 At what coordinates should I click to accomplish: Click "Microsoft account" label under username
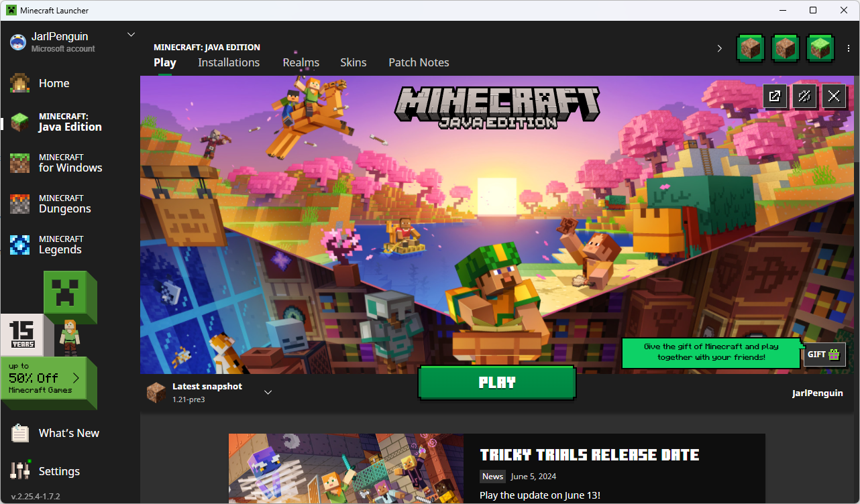[x=63, y=49]
